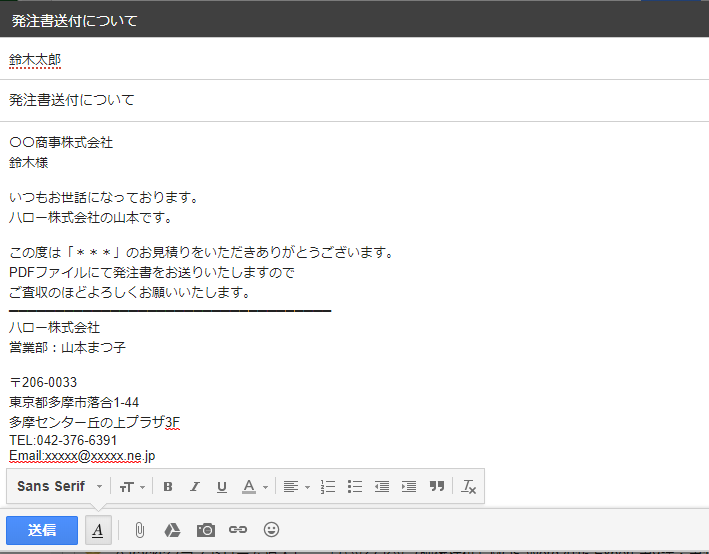
Task: Insert file from Google Drive
Action: tap(172, 530)
